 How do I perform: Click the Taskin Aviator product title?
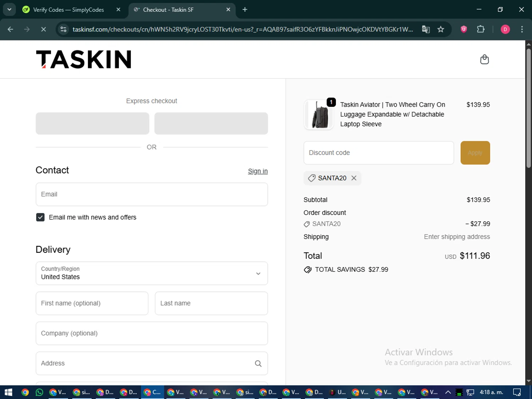point(392,115)
